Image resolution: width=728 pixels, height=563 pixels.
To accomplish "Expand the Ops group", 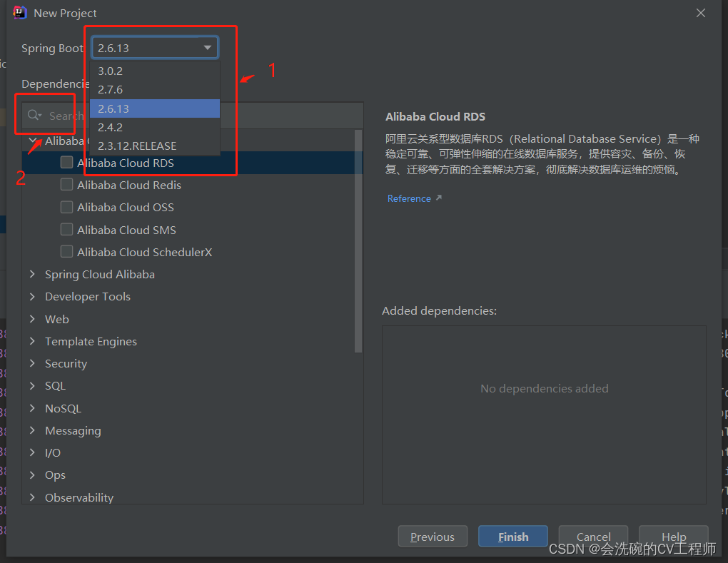I will 33,475.
